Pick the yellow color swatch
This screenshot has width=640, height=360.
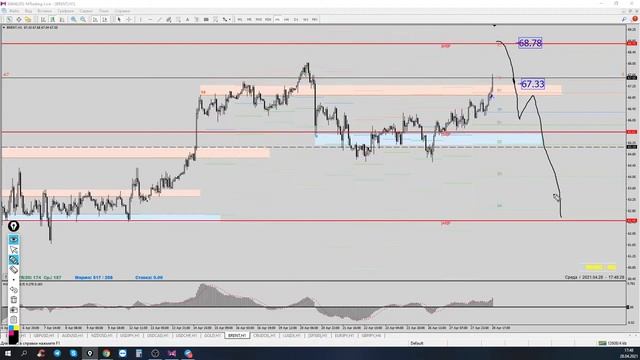[16, 328]
